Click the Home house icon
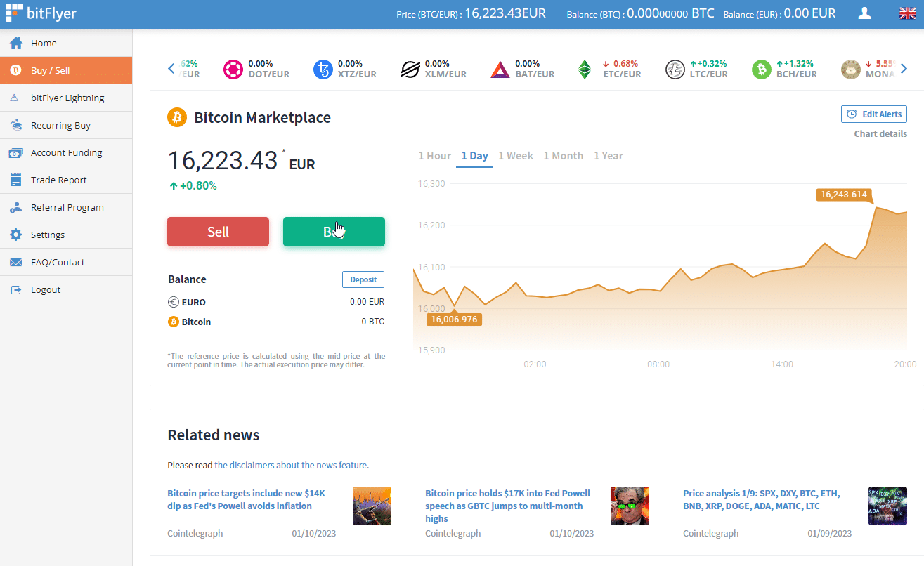Viewport: 924px width, 566px height. click(x=15, y=43)
